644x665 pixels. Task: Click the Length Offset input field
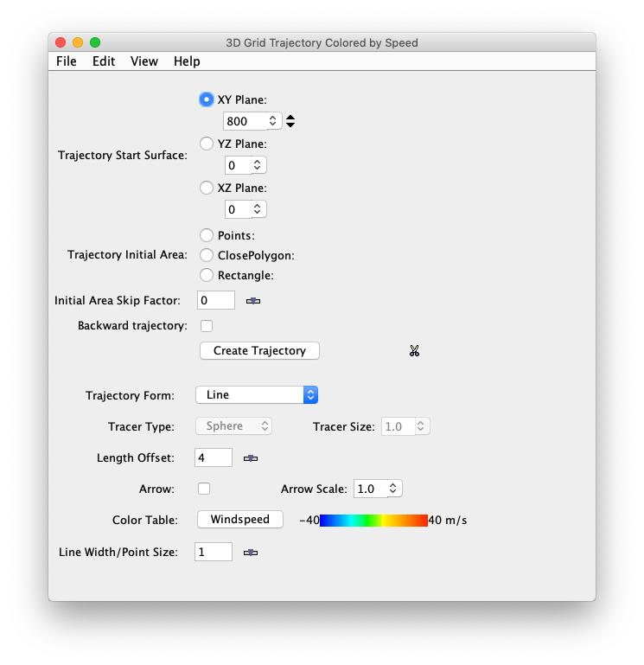(213, 457)
